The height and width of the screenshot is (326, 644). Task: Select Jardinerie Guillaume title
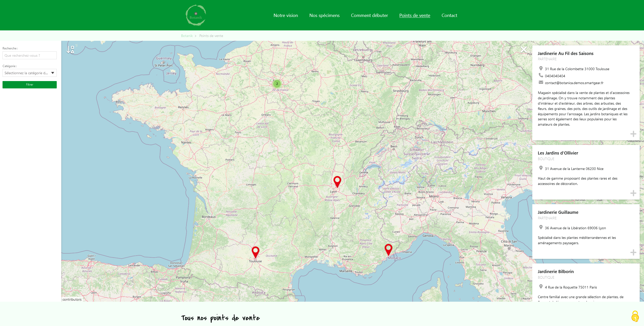click(x=558, y=212)
